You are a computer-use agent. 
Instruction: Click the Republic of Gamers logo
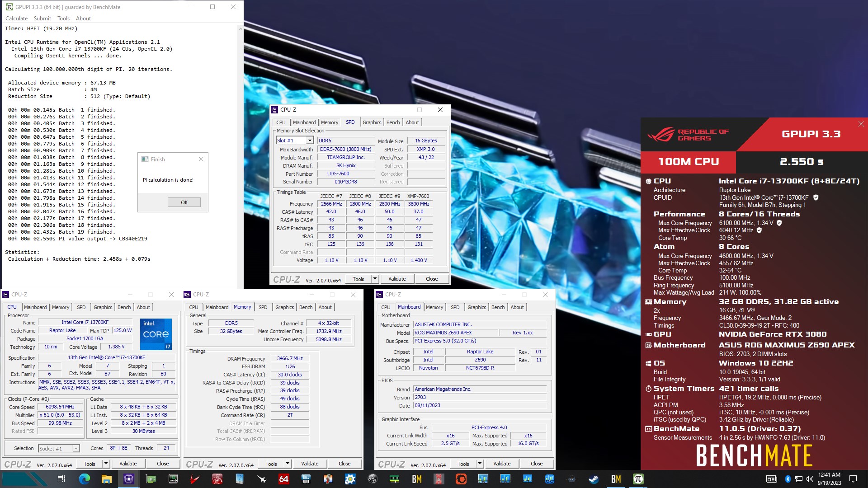click(x=688, y=135)
